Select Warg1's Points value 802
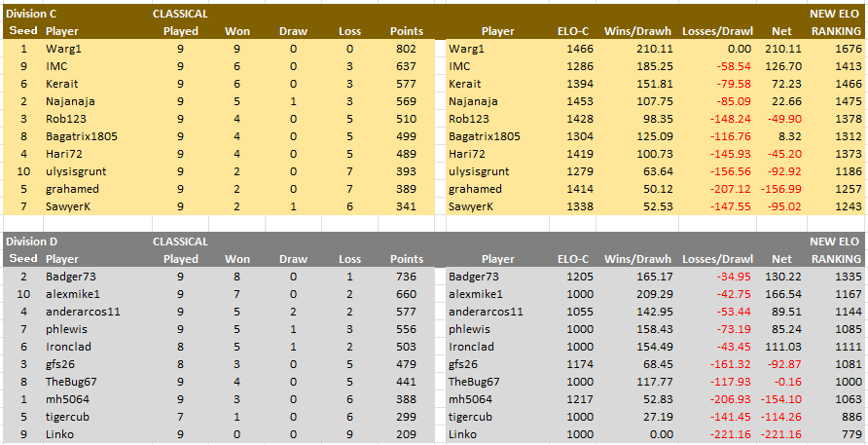The height and width of the screenshot is (445, 868). tap(406, 49)
